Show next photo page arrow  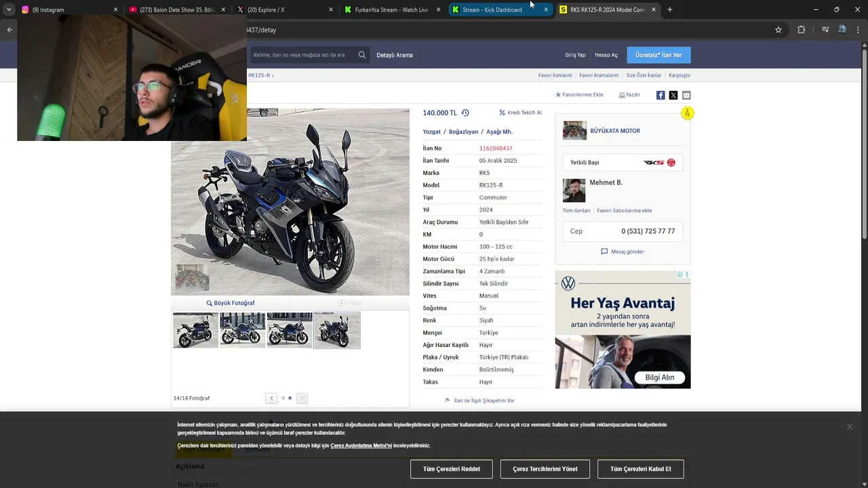point(302,398)
